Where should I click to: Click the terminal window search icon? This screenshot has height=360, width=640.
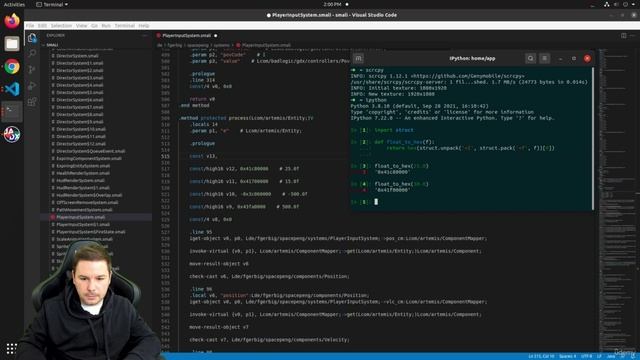coord(530,58)
